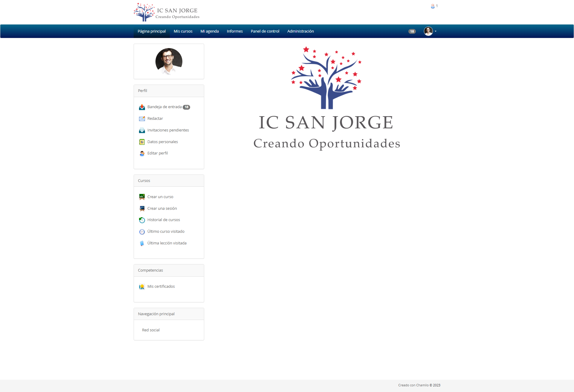
Task: Collapse the Navegación principal panel header
Action: click(x=169, y=314)
